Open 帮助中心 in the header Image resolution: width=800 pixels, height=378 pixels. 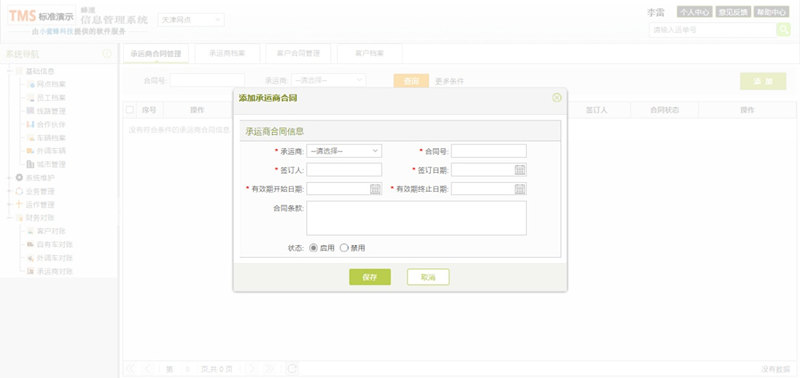[771, 12]
